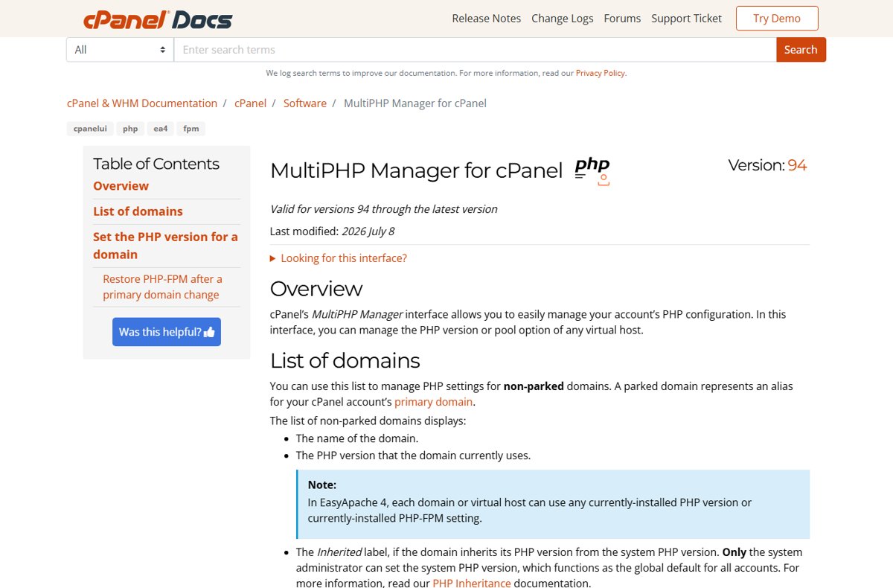
Task: Click the orange Search button
Action: (x=801, y=50)
